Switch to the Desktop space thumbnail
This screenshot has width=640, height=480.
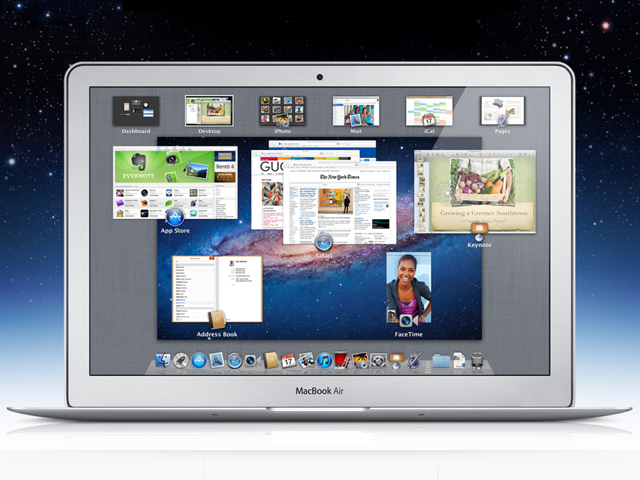[209, 111]
